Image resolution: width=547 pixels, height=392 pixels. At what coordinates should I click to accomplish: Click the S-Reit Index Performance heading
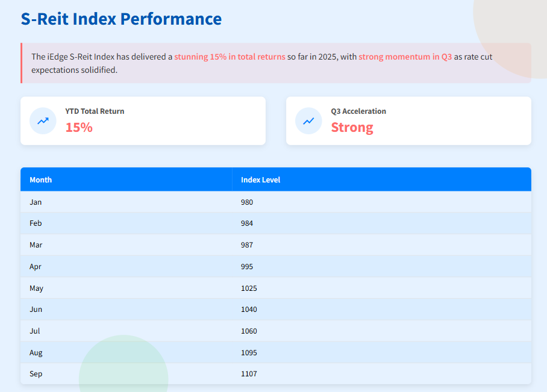pos(121,19)
